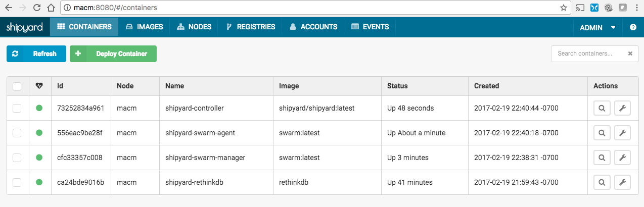The width and height of the screenshot is (644, 207).
Task: Click container id 556eac9be28f
Action: (80, 133)
